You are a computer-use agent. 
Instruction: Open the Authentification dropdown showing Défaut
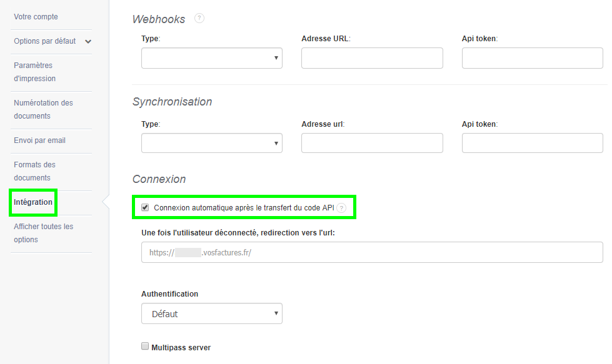tap(211, 313)
